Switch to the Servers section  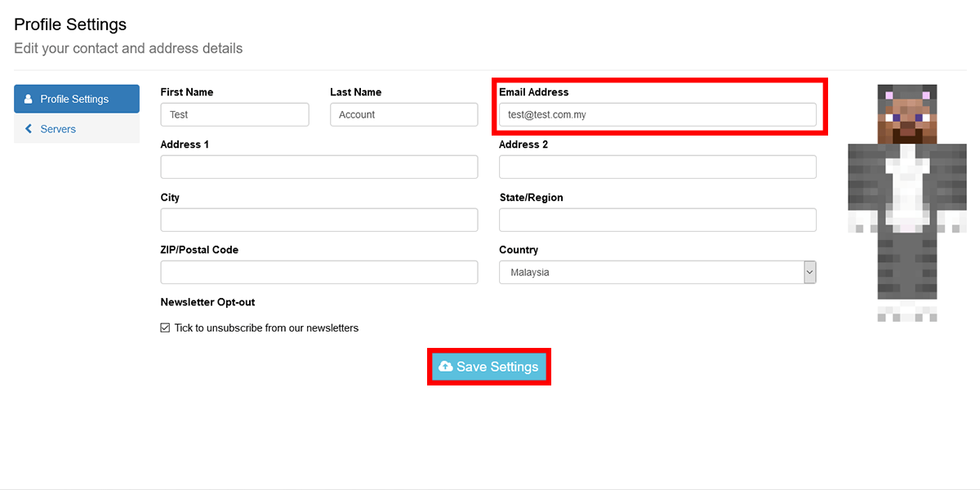[x=57, y=128]
